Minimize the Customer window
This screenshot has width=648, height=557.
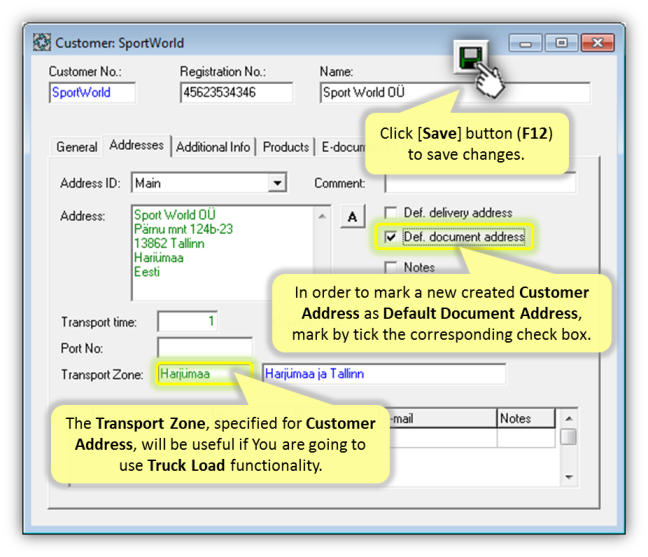(x=525, y=43)
